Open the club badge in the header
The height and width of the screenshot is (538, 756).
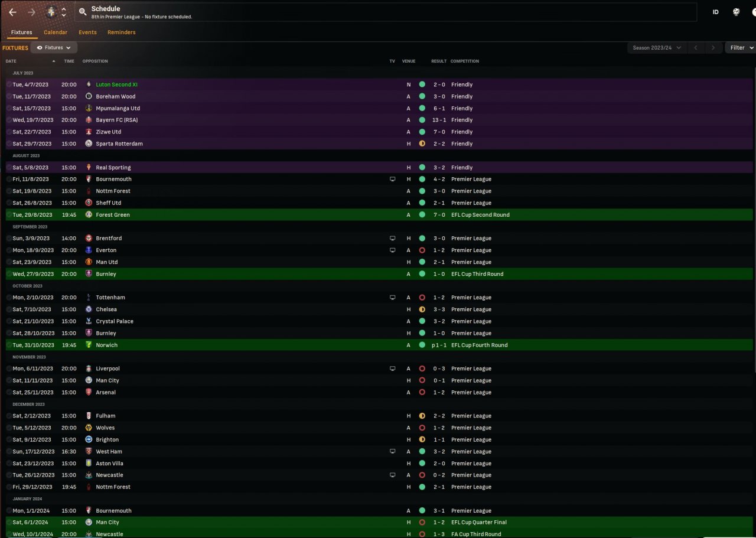click(51, 12)
